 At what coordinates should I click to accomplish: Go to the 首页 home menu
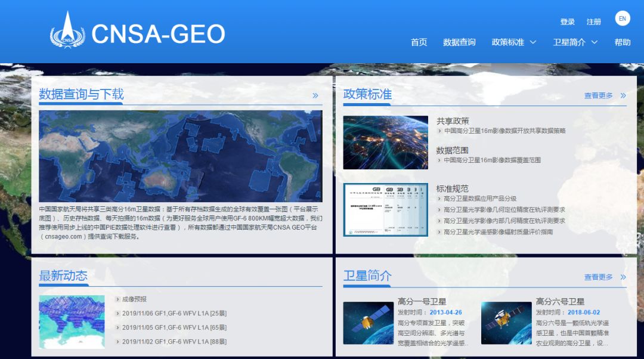coord(419,42)
